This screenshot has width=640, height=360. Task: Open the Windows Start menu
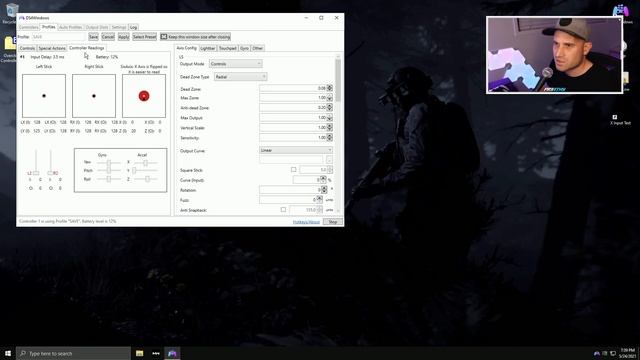8,353
